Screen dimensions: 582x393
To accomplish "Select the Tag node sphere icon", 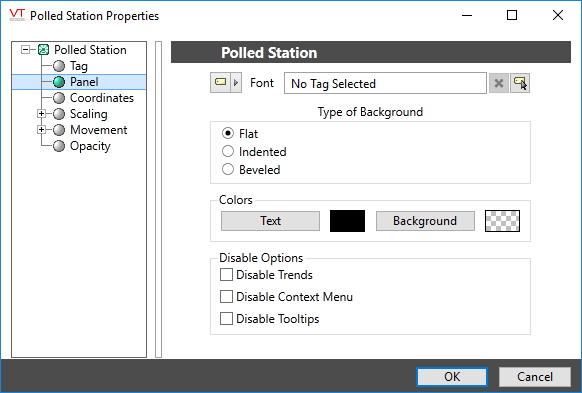I will point(59,66).
